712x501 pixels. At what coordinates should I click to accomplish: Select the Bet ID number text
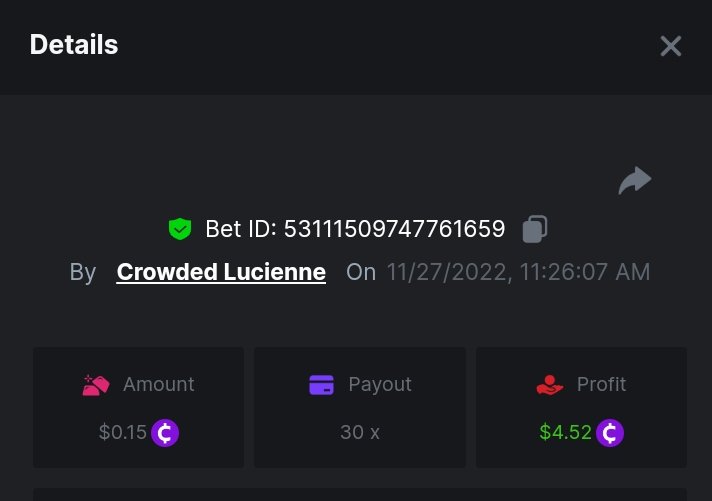click(394, 229)
